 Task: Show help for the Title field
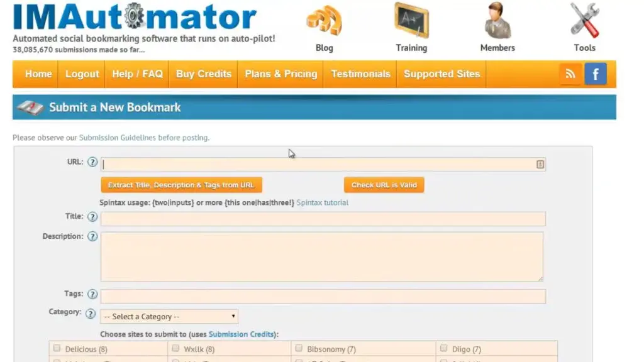(92, 217)
